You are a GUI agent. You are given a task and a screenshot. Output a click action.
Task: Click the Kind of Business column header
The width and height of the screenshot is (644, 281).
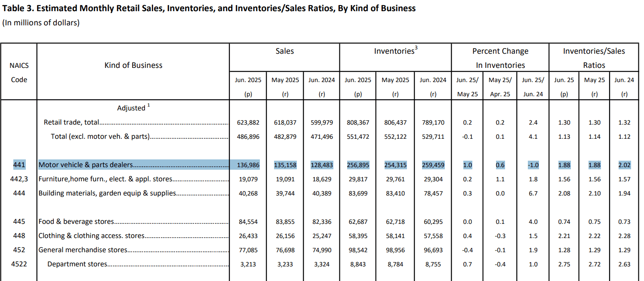(133, 65)
